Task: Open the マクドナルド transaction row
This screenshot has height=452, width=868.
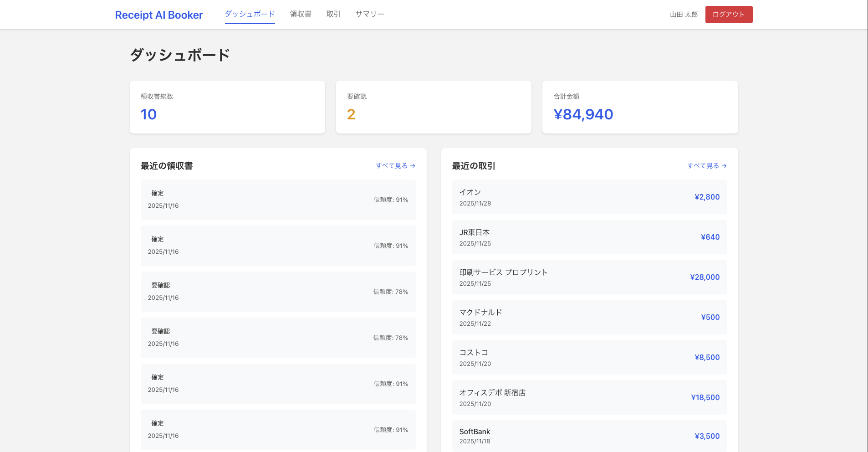Action: [589, 317]
